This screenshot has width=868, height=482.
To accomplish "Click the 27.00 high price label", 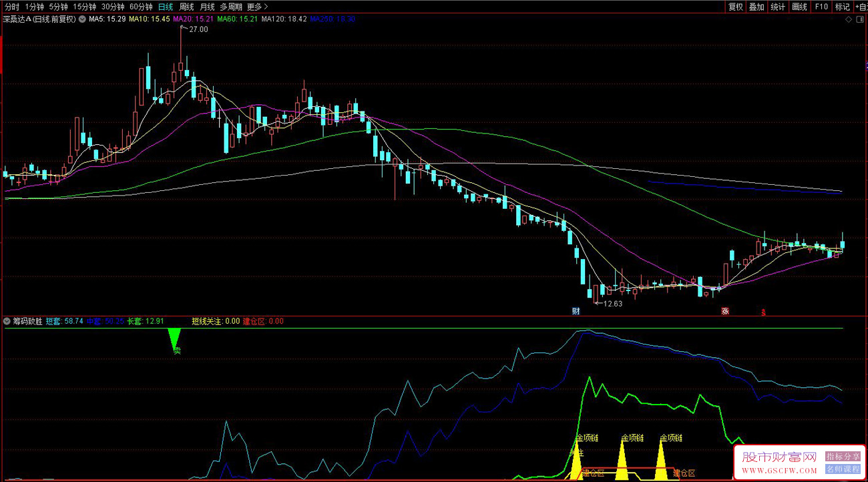I will point(198,29).
